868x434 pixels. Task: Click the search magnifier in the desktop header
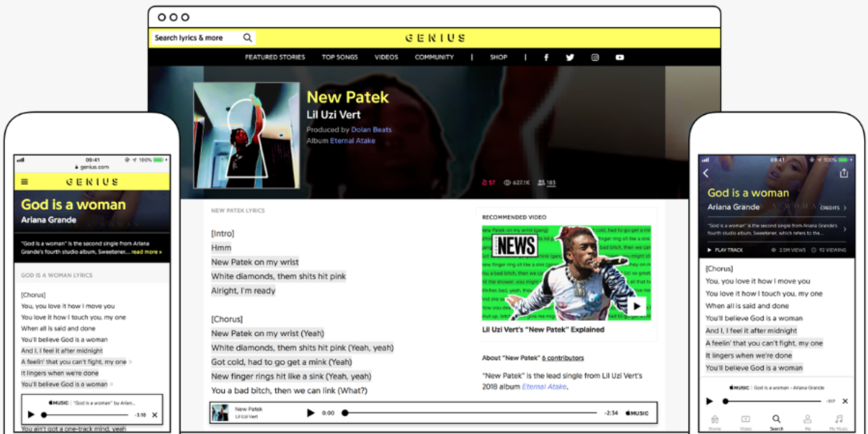(x=247, y=37)
